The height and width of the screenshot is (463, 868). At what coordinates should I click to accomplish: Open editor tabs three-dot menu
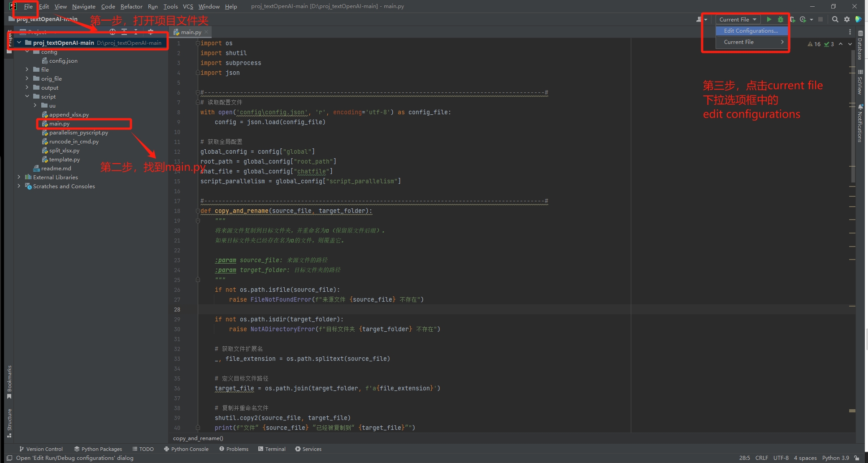[850, 32]
